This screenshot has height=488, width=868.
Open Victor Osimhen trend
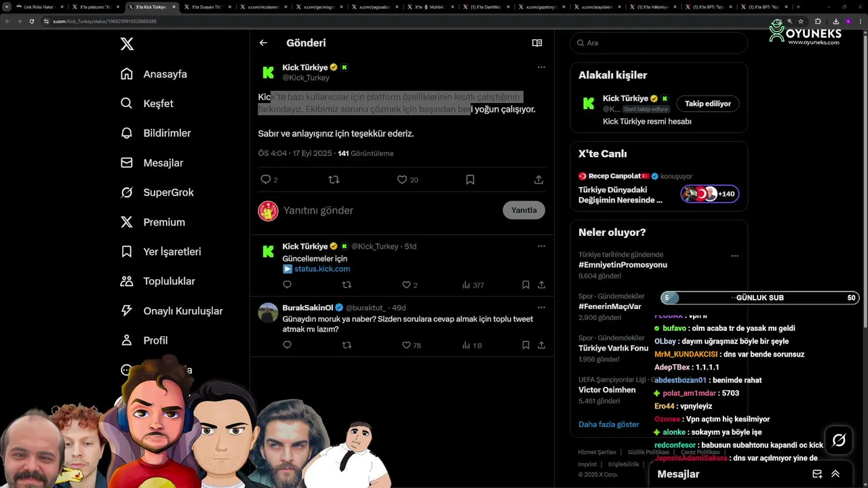(607, 390)
